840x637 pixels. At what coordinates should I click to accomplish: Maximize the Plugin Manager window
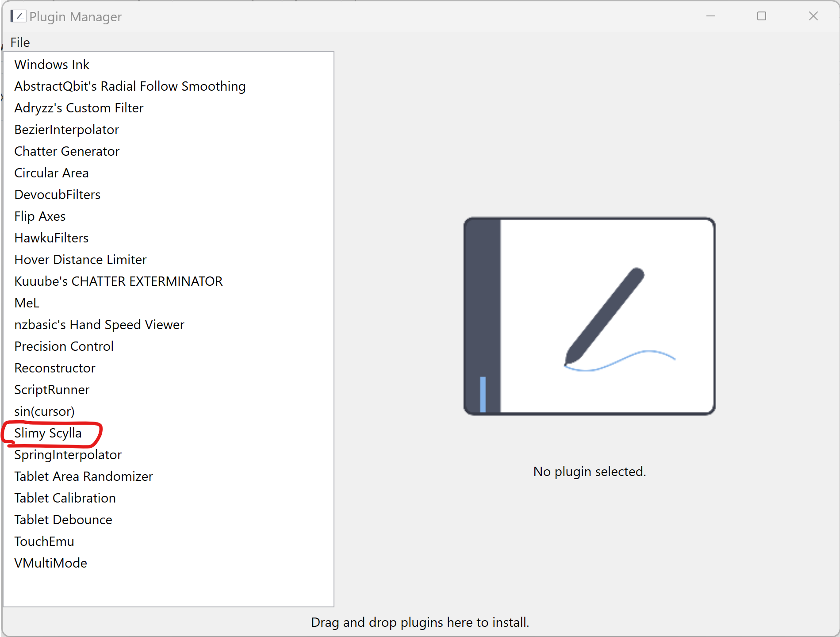tap(761, 16)
